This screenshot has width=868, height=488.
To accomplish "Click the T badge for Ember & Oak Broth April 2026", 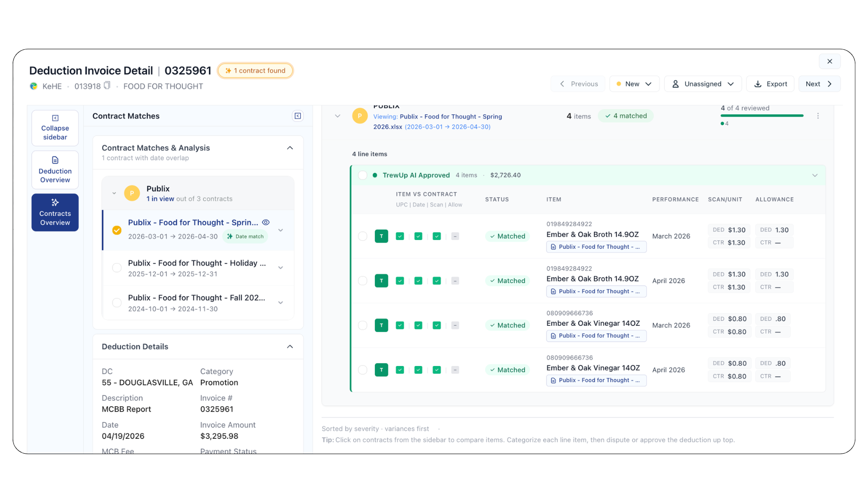I will click(x=382, y=281).
